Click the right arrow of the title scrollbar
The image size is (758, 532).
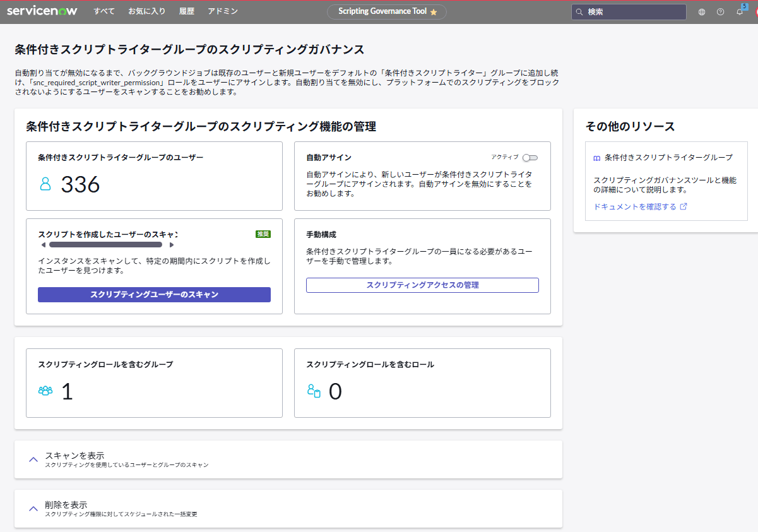coord(172,245)
